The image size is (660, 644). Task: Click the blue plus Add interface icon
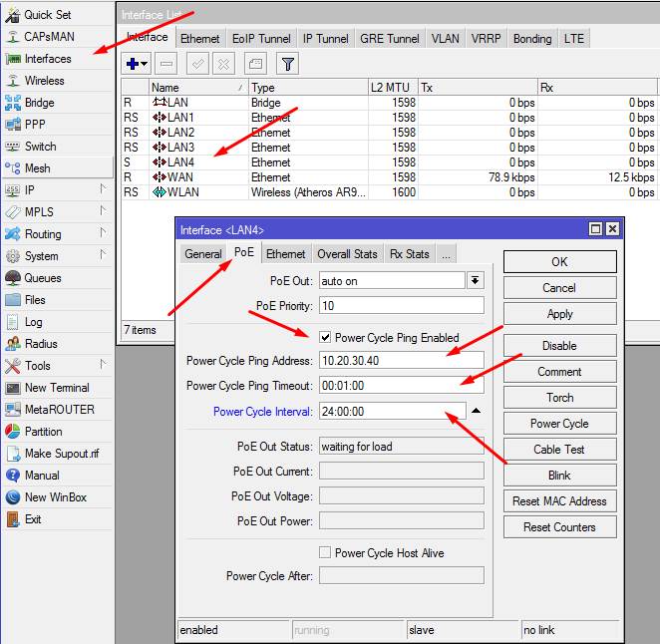click(x=132, y=64)
